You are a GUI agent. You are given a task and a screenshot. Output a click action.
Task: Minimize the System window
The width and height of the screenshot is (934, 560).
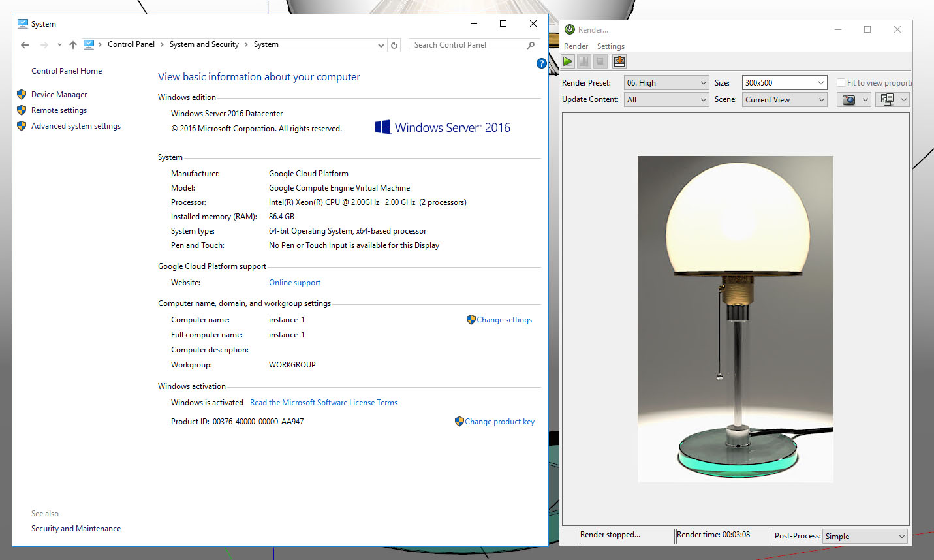click(474, 23)
